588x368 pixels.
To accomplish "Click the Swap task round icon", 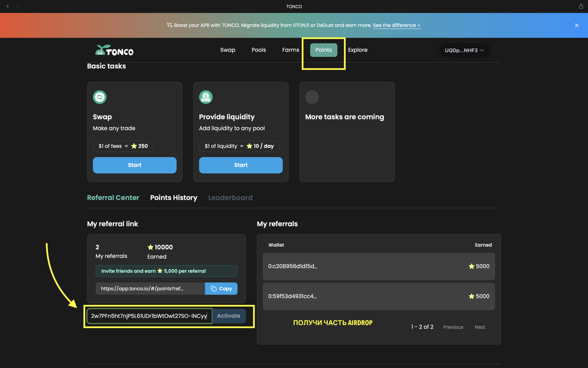I will click(100, 97).
